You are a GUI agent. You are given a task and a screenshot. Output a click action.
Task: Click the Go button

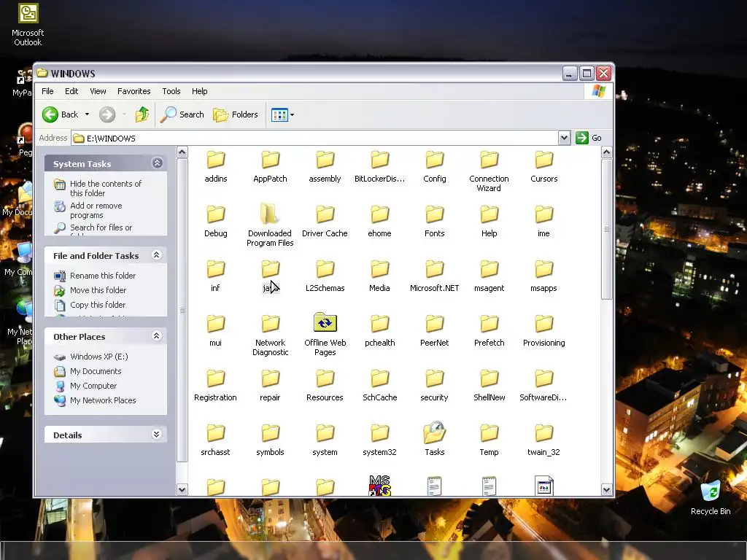point(589,138)
